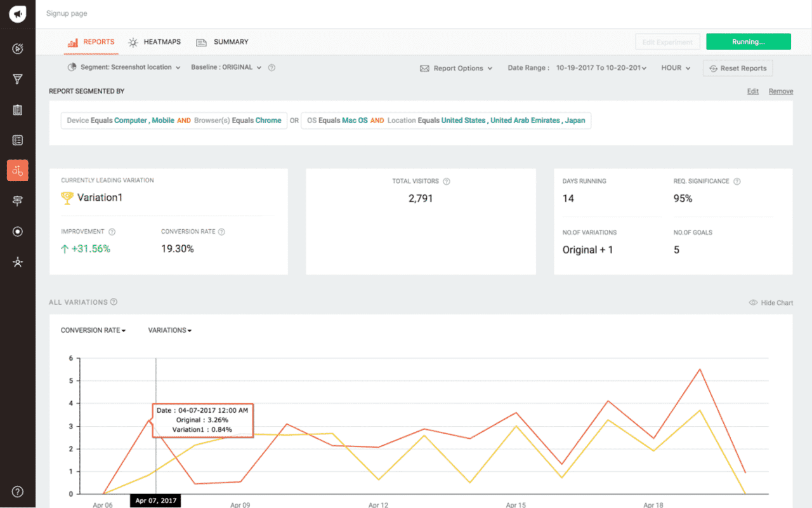812x508 pixels.
Task: Select the highlighted A/B testing sidebar icon
Action: coord(18,170)
